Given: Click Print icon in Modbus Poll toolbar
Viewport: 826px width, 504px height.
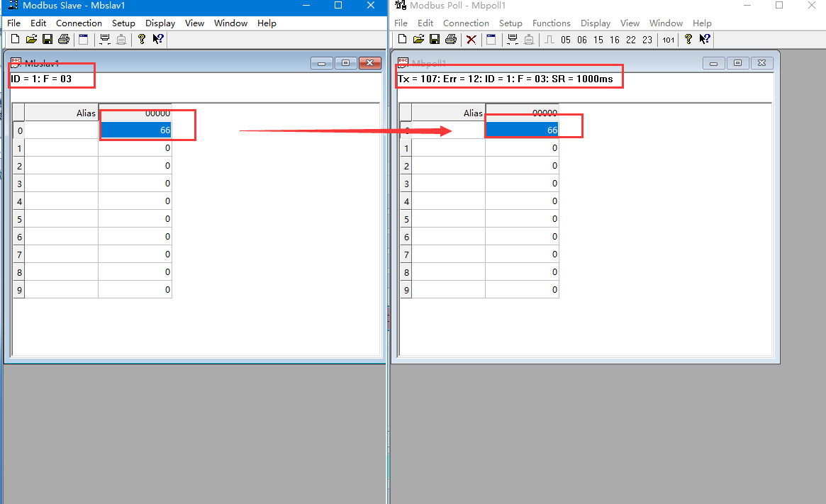Looking at the screenshot, I should [x=450, y=39].
